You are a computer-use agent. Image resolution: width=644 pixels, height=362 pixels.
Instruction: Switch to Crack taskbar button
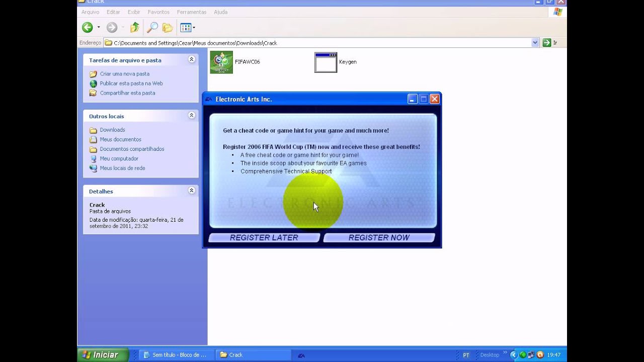click(253, 354)
